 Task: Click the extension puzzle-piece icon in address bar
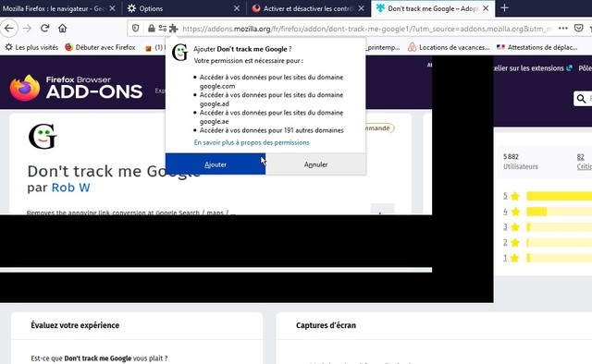click(x=173, y=29)
